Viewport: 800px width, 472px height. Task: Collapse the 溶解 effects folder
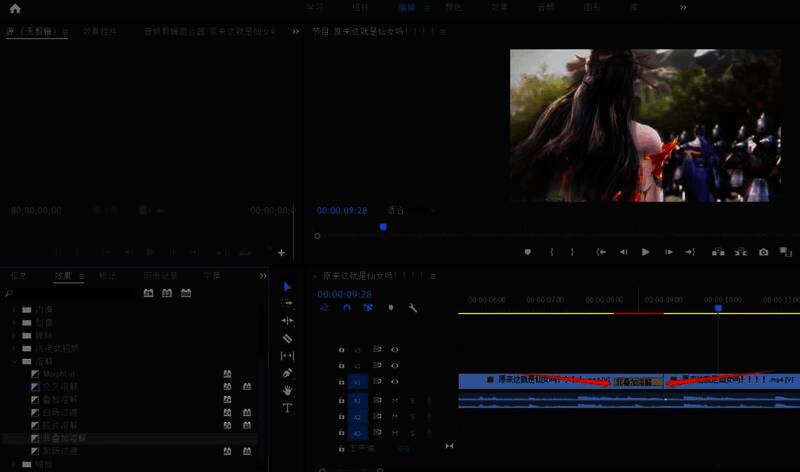coord(15,361)
